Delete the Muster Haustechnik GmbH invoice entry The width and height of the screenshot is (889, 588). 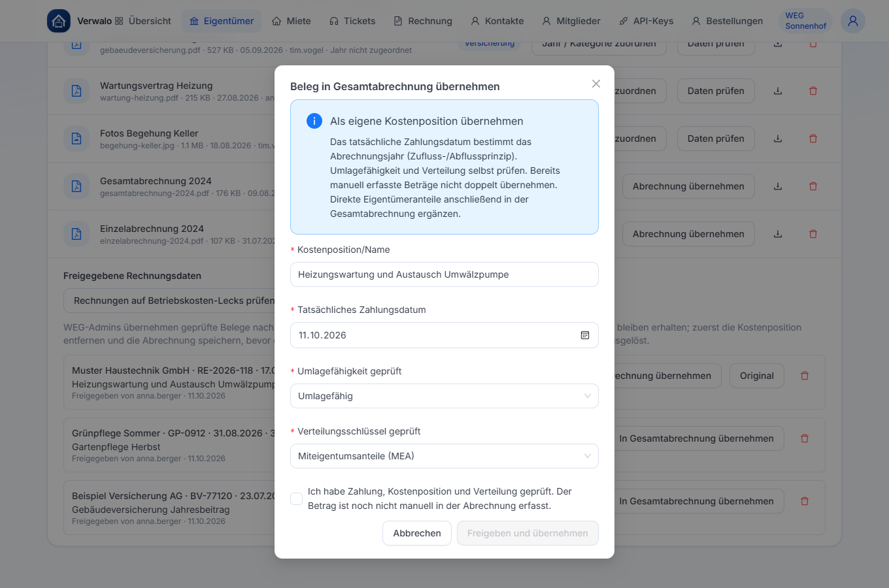click(x=805, y=376)
